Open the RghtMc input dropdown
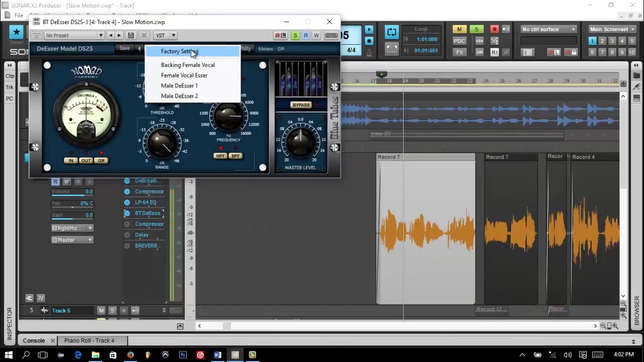The image size is (644, 362). coord(72,228)
